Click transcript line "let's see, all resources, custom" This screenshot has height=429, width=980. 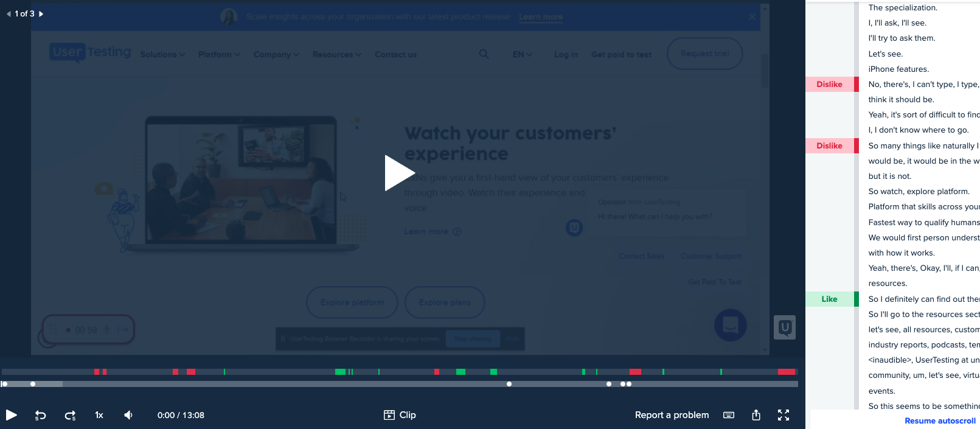pyautogui.click(x=923, y=330)
